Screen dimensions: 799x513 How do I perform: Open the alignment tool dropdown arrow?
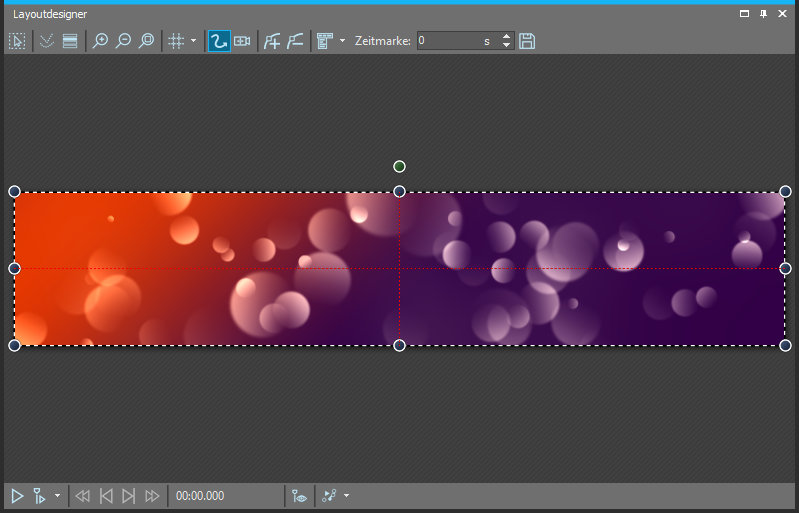tap(343, 41)
